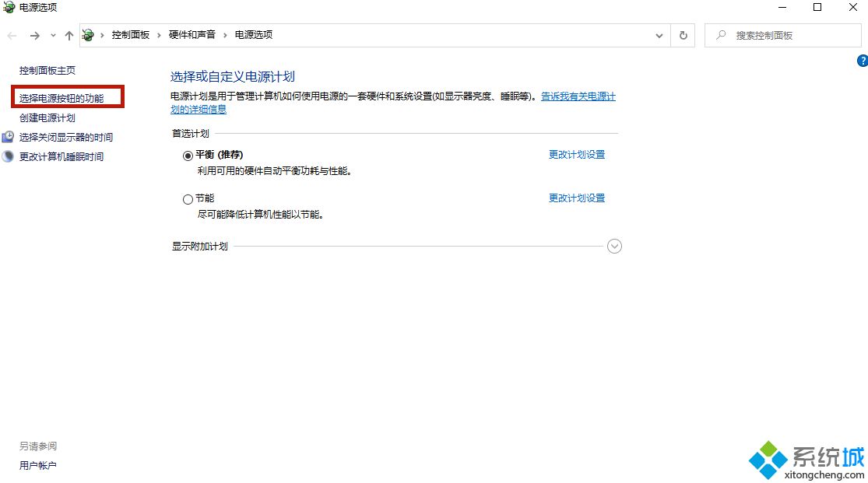Expand 显示附加计划 with the chevron
This screenshot has height=483, width=868.
pos(614,246)
